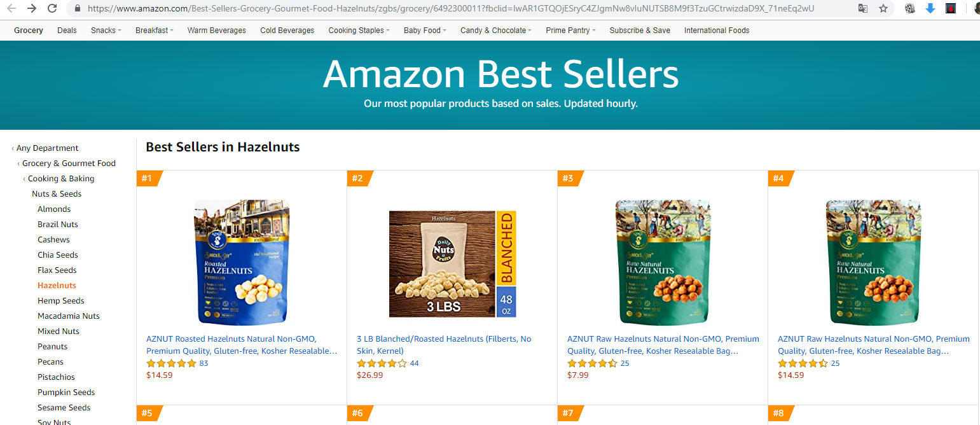
Task: Open the red arrow video downloader extension
Action: coord(951,8)
